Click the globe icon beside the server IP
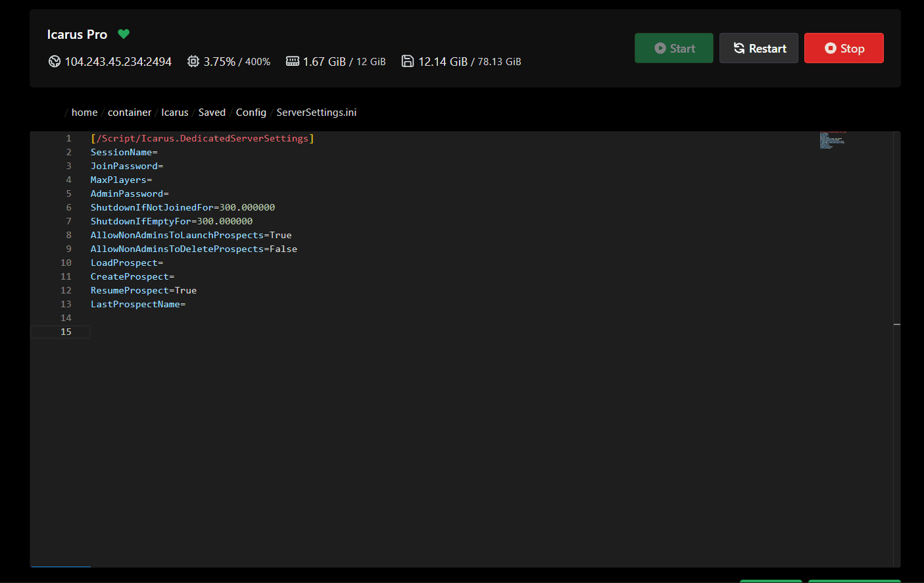The image size is (924, 583). pos(53,61)
